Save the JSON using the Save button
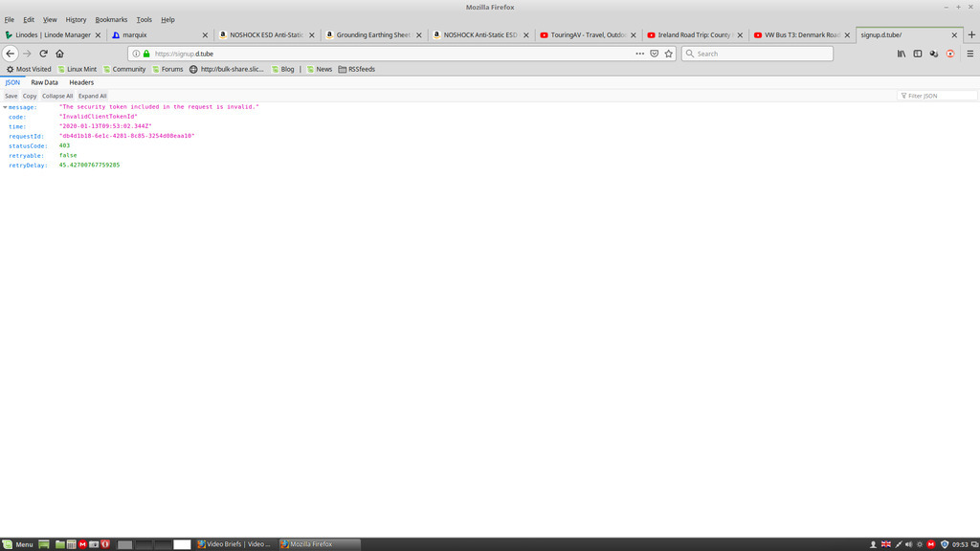Image resolution: width=980 pixels, height=551 pixels. [11, 96]
